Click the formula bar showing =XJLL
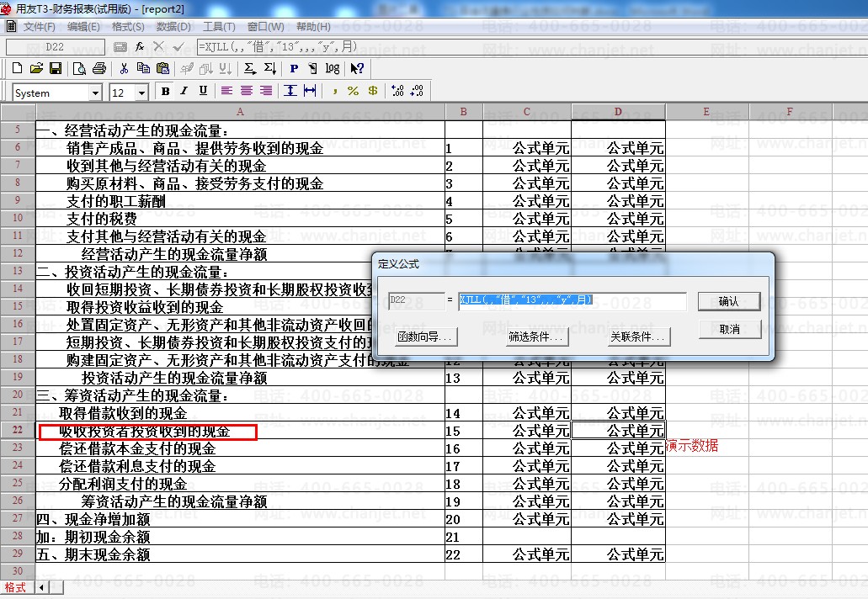This screenshot has width=868, height=599. click(x=531, y=47)
